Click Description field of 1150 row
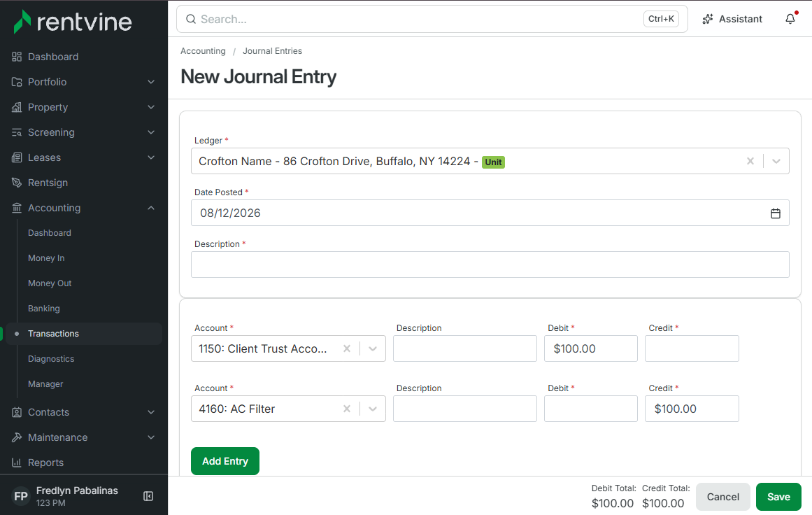 pos(465,348)
